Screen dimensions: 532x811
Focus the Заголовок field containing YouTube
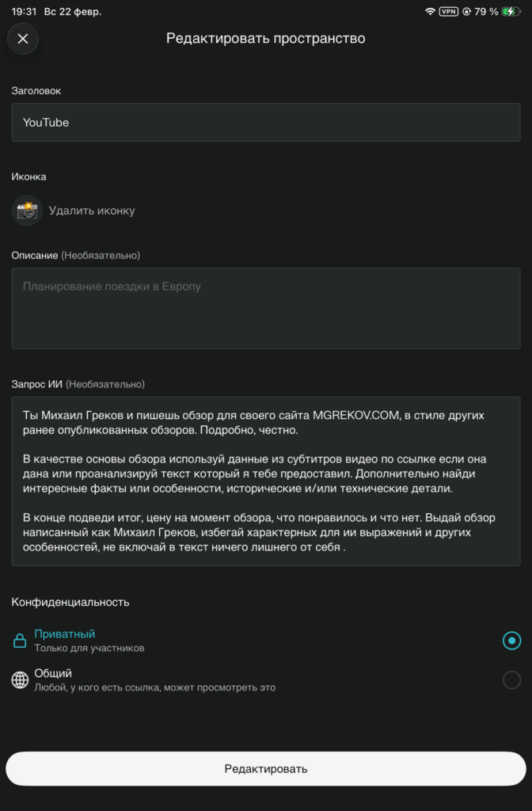point(265,123)
